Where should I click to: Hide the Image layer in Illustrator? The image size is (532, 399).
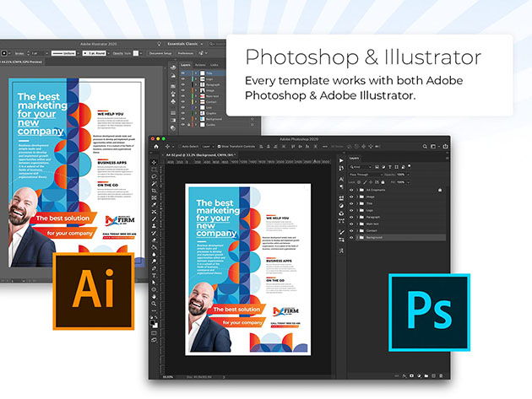point(183,90)
